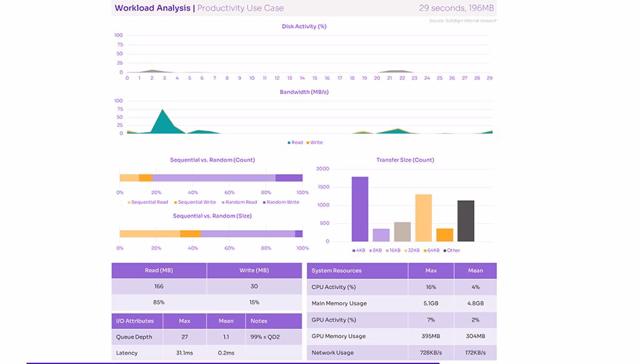This screenshot has width=641, height=364.
Task: Click the orange 64KB bar in Transfer Size chart
Action: click(x=445, y=235)
